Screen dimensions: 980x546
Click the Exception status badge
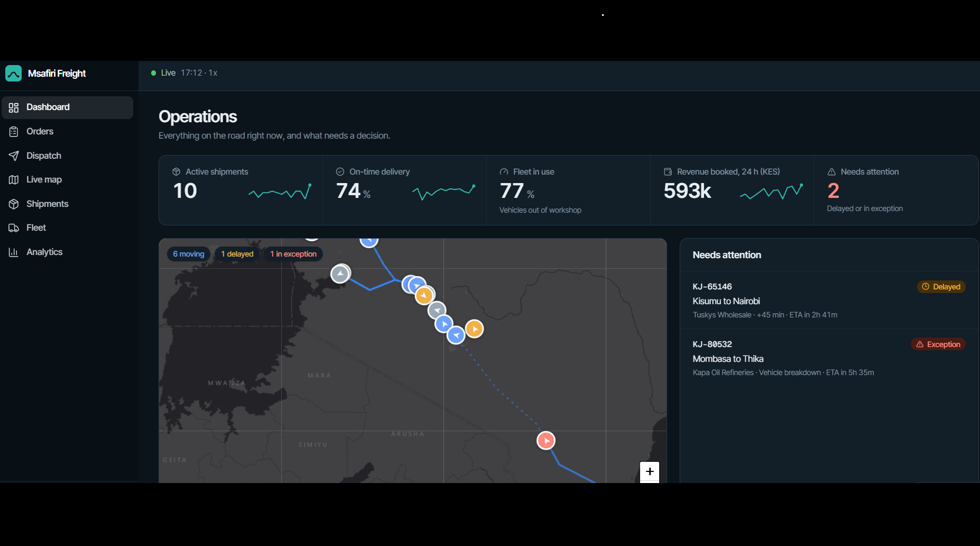938,344
